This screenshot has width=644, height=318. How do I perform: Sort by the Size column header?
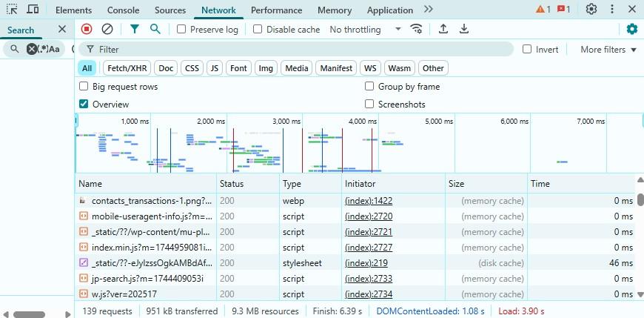[x=486, y=184]
